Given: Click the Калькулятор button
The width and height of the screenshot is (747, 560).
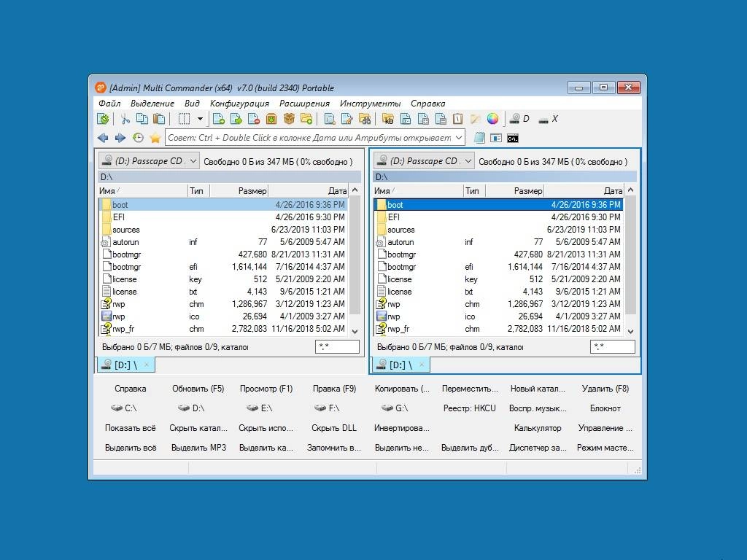Looking at the screenshot, I should (538, 427).
